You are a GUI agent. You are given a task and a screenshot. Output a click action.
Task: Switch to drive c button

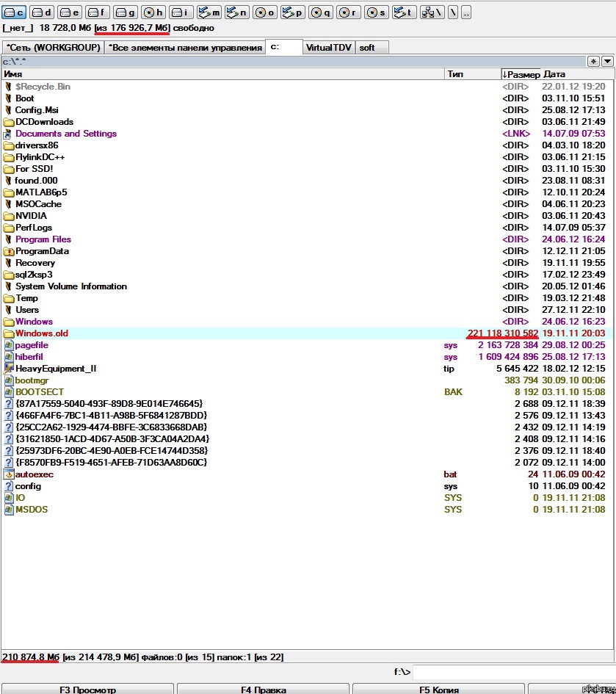[15, 12]
